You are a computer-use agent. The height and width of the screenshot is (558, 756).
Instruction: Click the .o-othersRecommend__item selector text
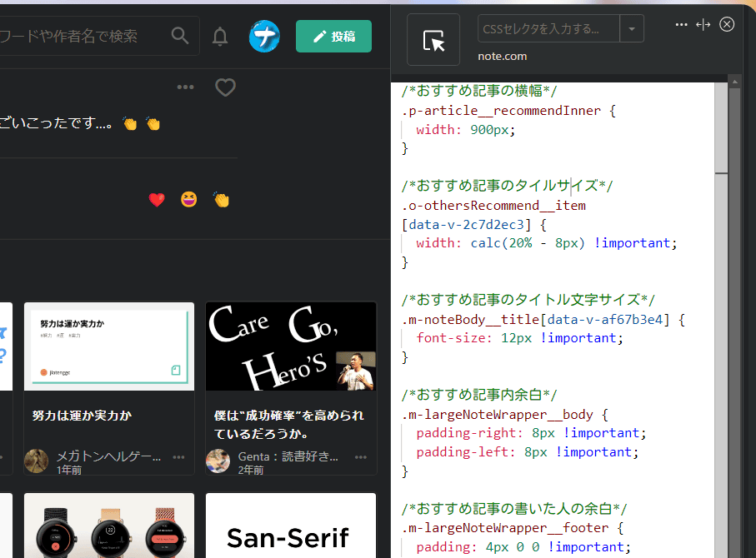493,206
